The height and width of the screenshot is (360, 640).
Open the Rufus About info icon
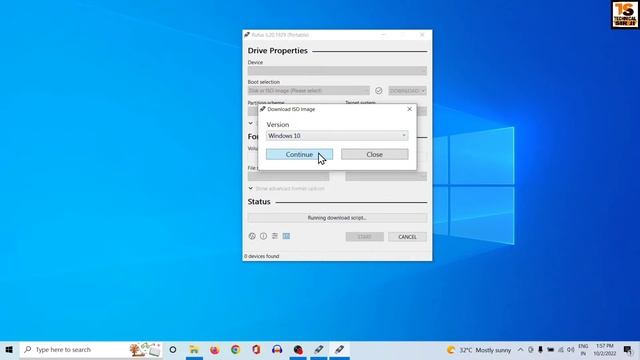(263, 236)
